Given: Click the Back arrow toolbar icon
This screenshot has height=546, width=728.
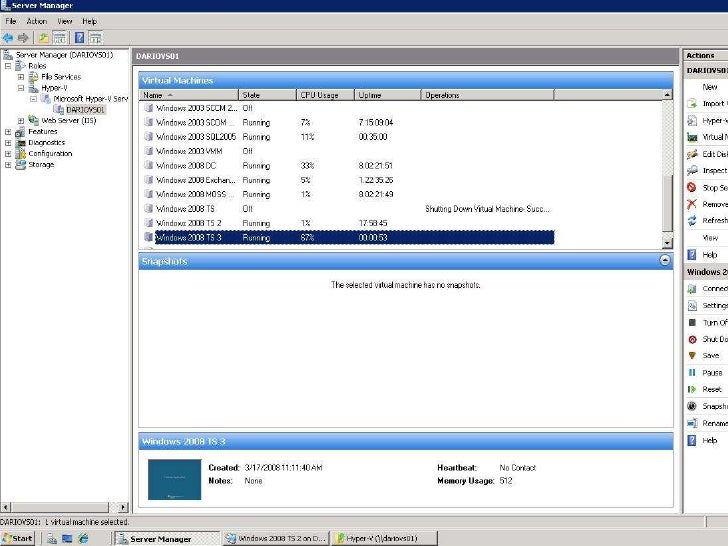Looking at the screenshot, I should [8, 38].
